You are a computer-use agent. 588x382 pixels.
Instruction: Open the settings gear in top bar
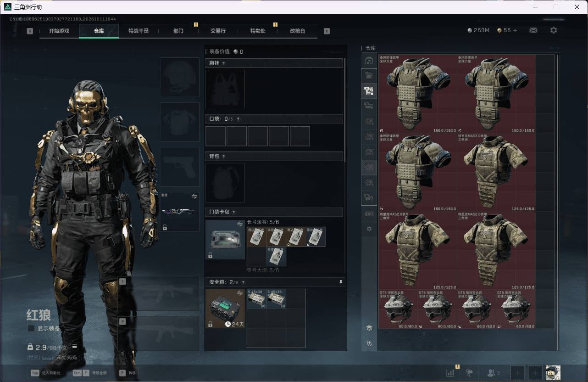click(x=554, y=30)
